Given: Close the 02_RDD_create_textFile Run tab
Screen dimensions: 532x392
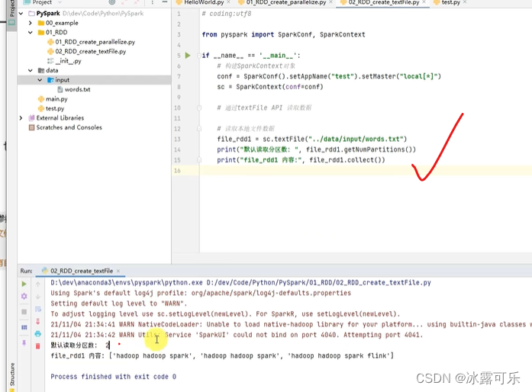Looking at the screenshot, I should tap(118, 271).
